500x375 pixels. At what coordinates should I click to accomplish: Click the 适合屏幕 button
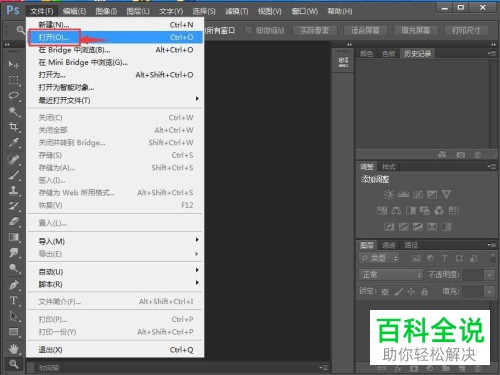(x=365, y=31)
